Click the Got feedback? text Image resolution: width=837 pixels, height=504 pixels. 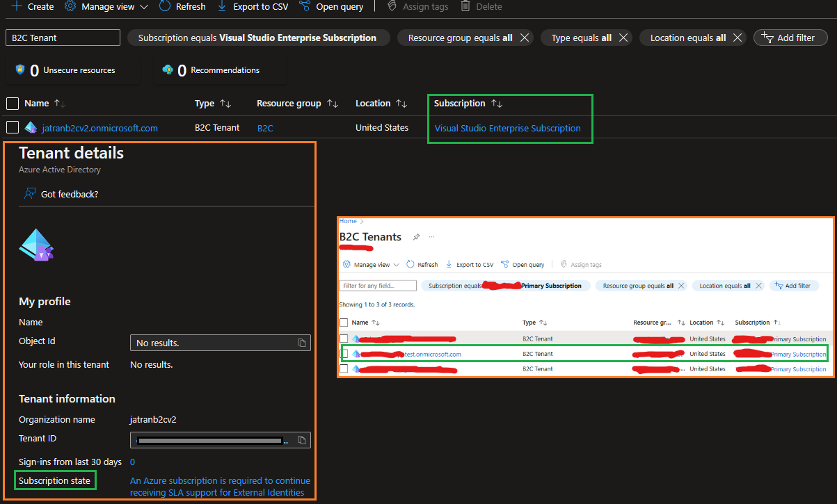(70, 194)
